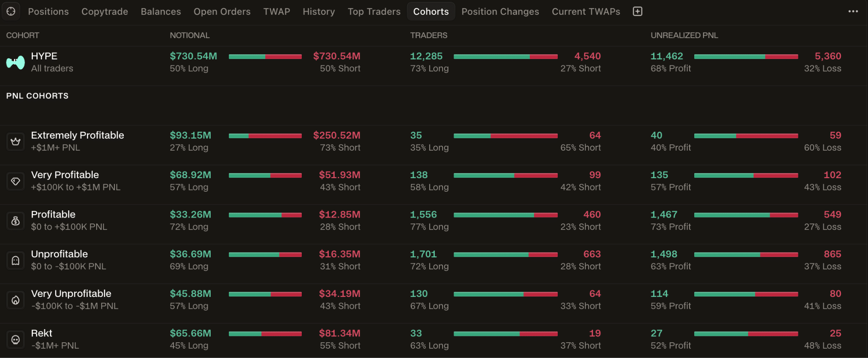Screen dimensions: 868x358
Task: Select the TWAP tab
Action: point(276,11)
